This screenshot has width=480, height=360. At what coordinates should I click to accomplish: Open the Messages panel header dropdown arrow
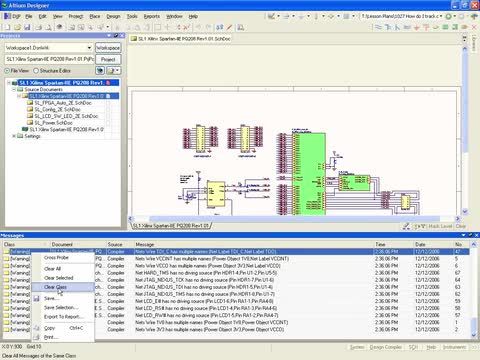point(464,235)
